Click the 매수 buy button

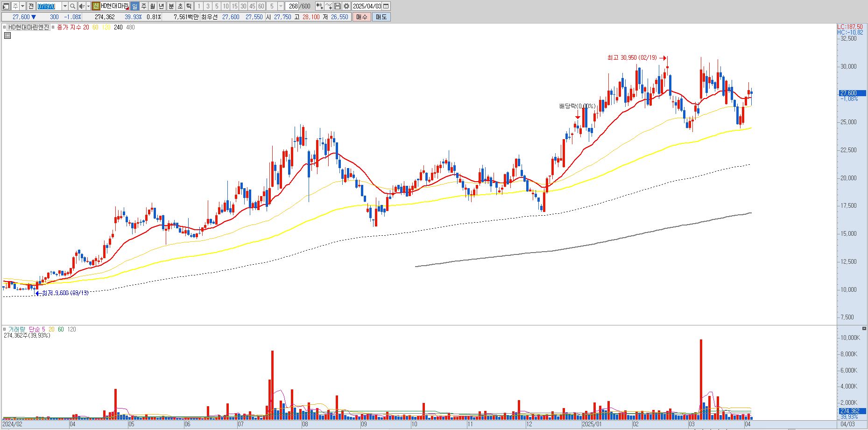point(361,17)
